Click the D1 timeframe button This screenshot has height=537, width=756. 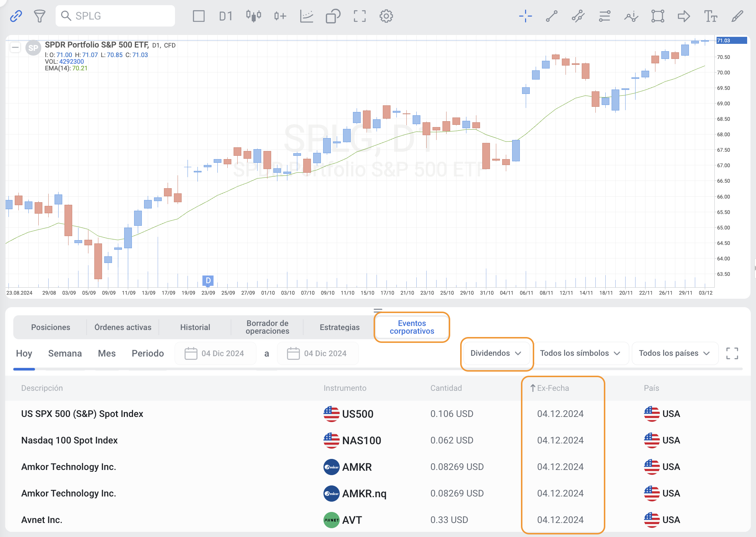[225, 16]
